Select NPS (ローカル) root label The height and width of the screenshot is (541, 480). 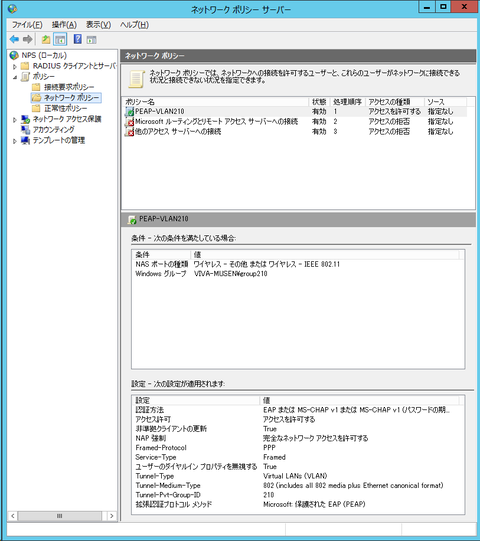coord(44,55)
